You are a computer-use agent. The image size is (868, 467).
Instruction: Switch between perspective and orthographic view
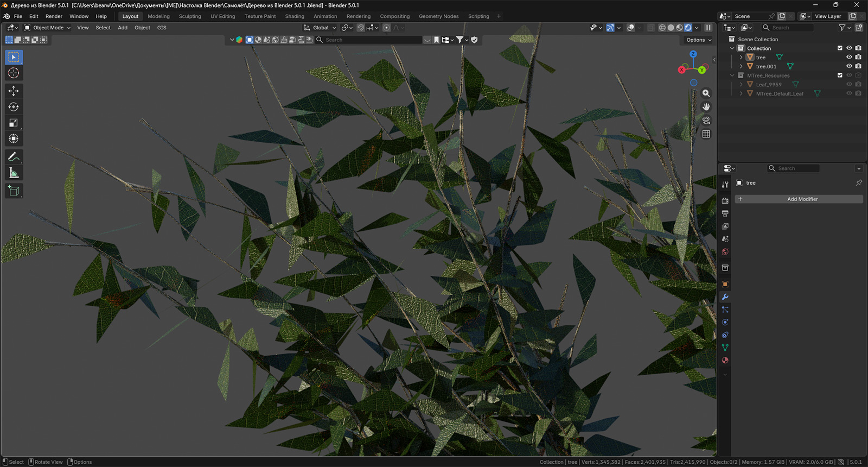click(x=706, y=134)
